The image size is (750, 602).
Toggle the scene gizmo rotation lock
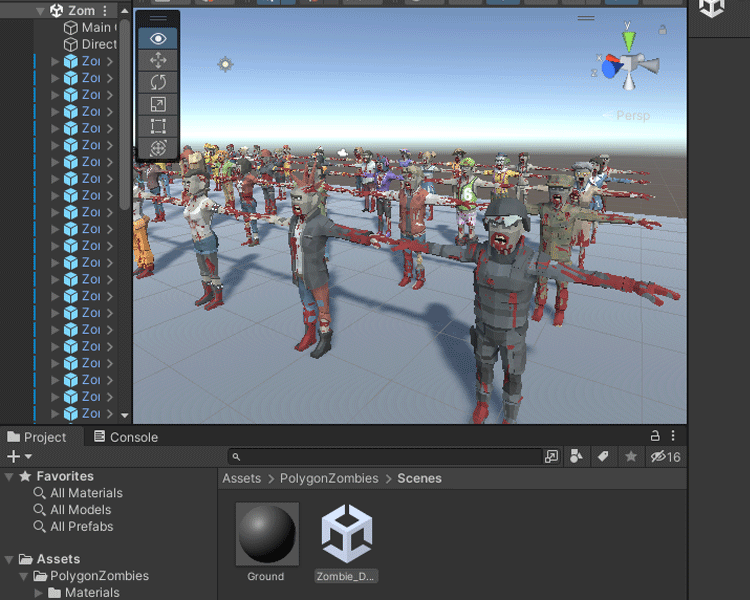662,30
